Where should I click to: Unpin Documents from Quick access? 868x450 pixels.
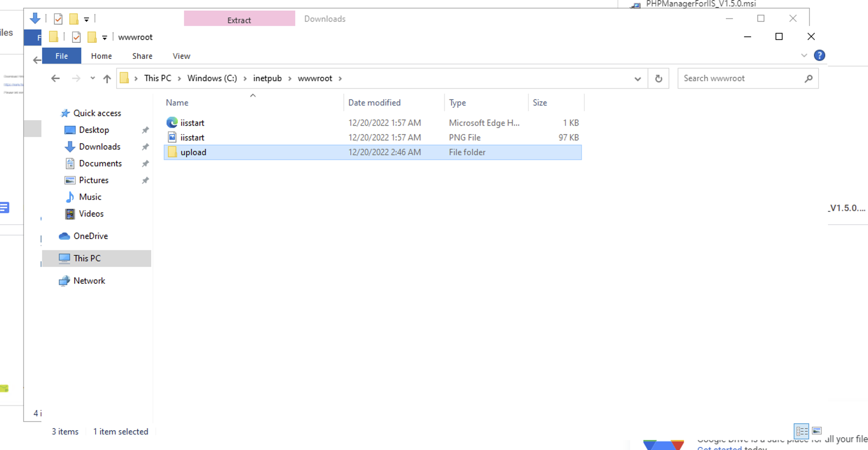(x=145, y=164)
